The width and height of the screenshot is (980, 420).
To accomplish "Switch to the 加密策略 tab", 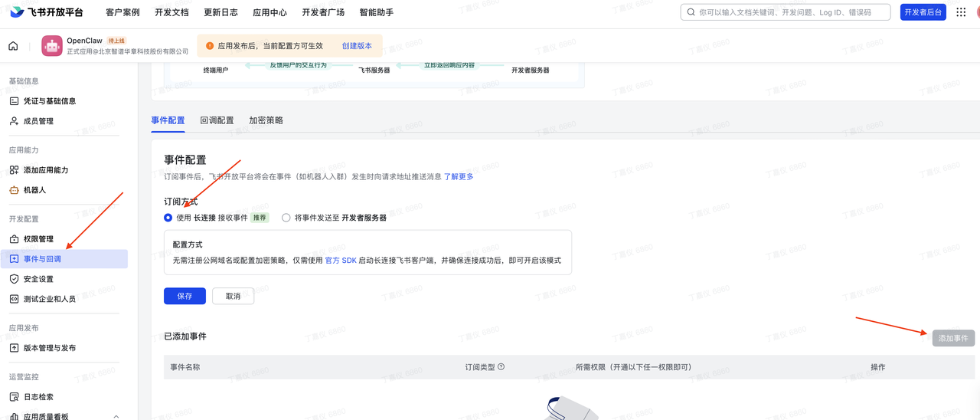I will [266, 120].
